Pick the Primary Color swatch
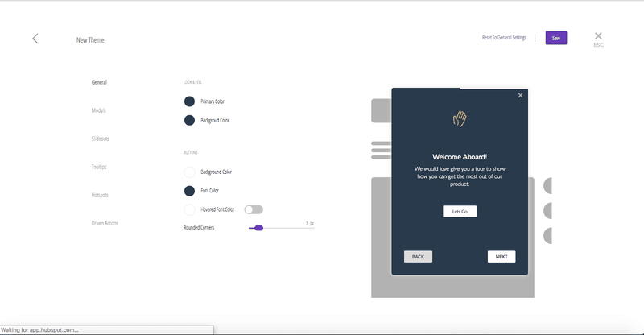The width and height of the screenshot is (644, 335). pyautogui.click(x=189, y=101)
